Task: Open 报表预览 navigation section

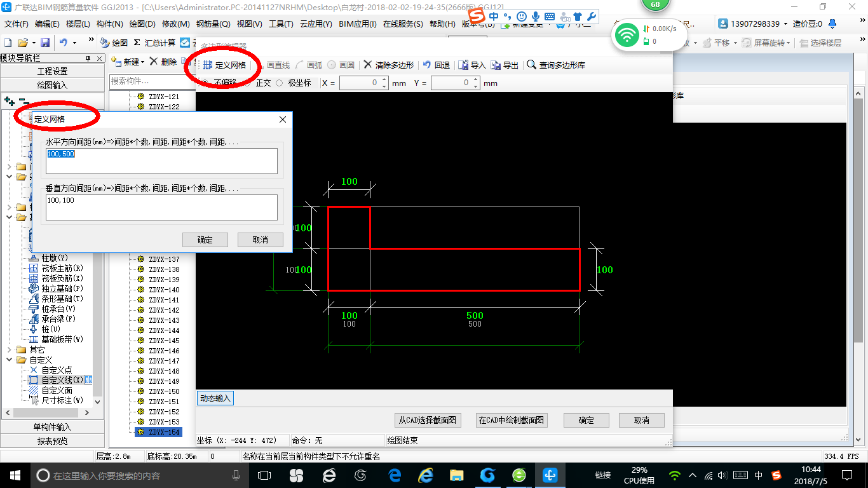Action: (52, 441)
